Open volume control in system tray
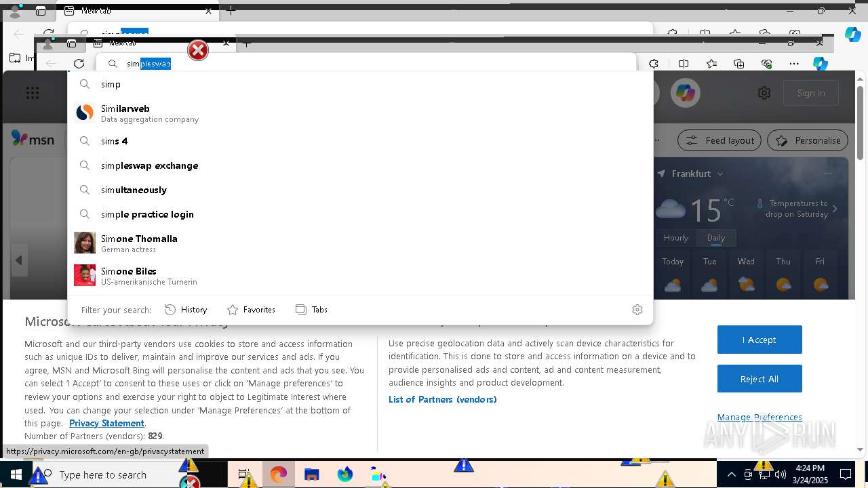The width and height of the screenshot is (868, 488). (780, 474)
